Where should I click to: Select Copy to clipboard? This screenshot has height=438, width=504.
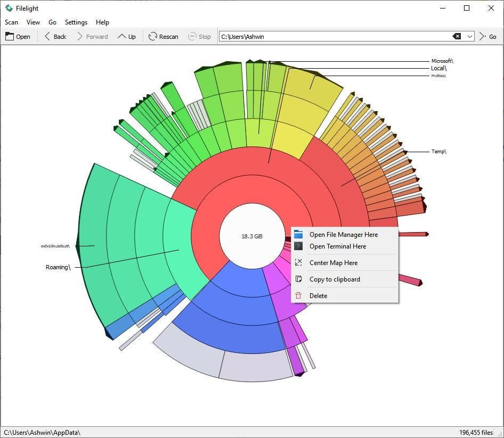345,279
